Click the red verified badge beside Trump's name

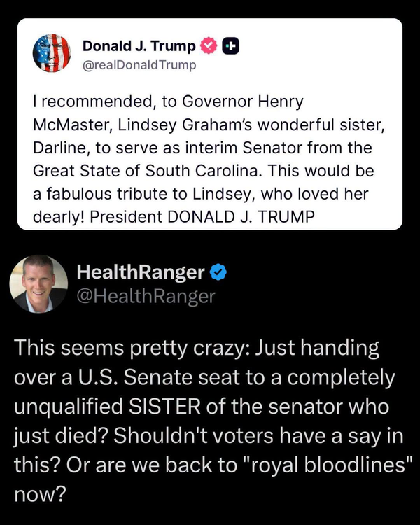(209, 46)
